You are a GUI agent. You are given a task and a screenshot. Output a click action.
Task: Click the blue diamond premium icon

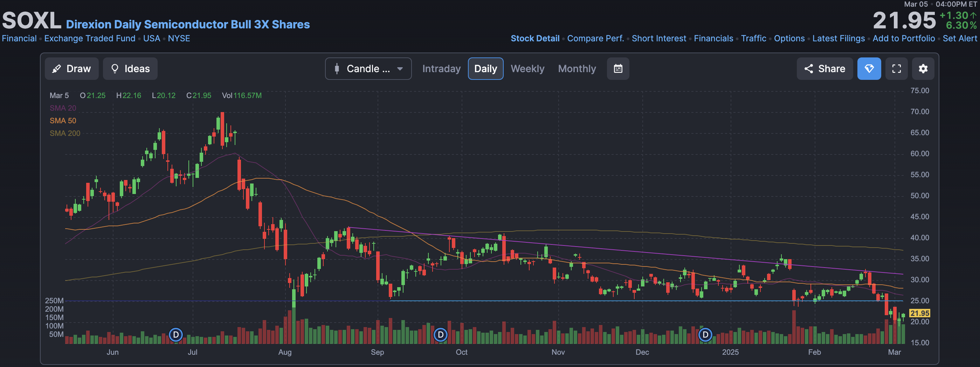[x=869, y=69]
